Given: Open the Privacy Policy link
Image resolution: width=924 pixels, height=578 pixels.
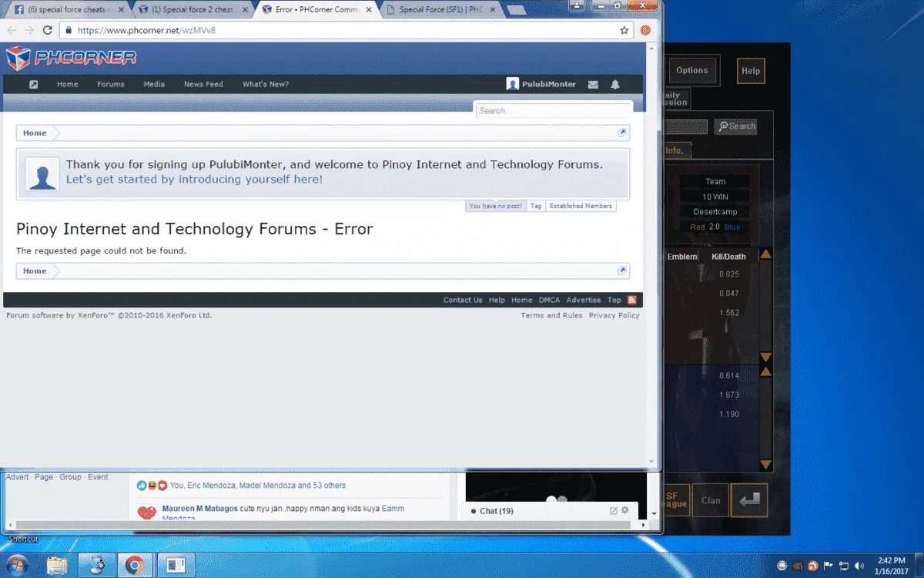Looking at the screenshot, I should pos(614,315).
